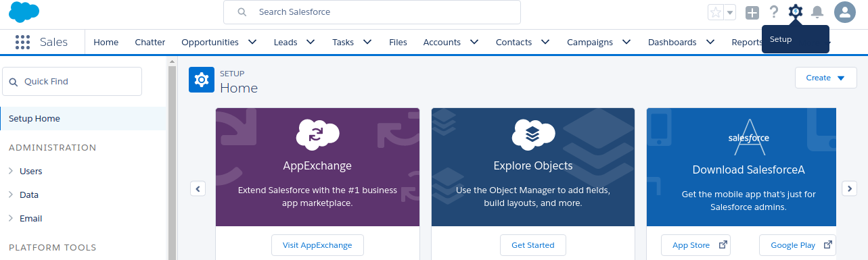Open the notifications bell
868x260 pixels.
(x=817, y=12)
